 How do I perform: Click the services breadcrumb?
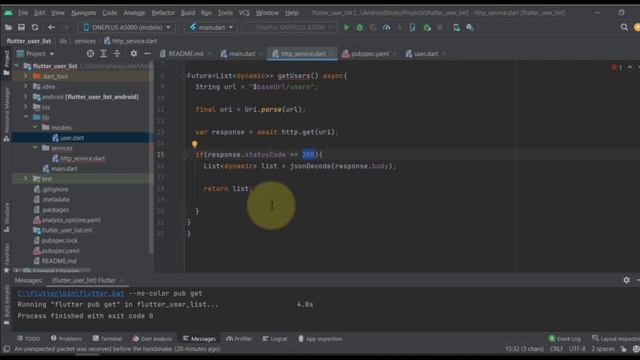pos(85,41)
